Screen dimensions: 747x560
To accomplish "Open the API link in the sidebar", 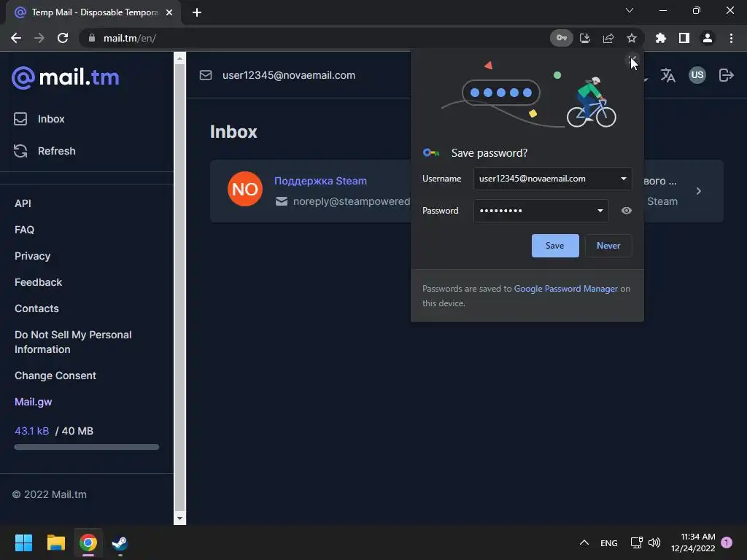I will pyautogui.click(x=23, y=203).
